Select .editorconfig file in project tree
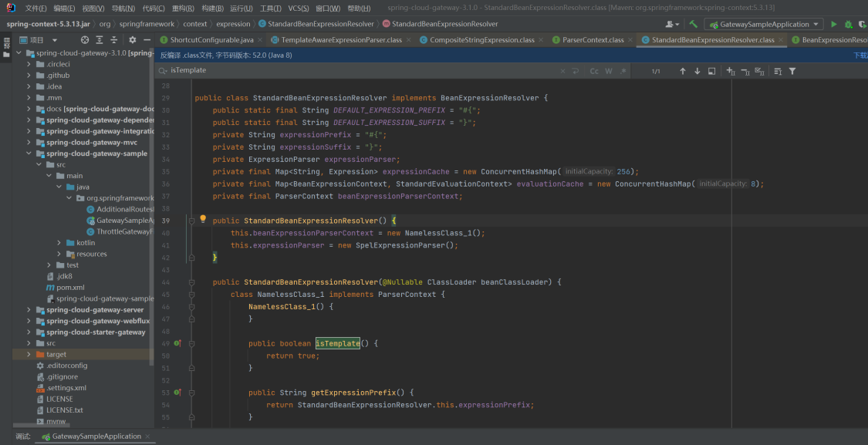The image size is (868, 445). point(66,366)
